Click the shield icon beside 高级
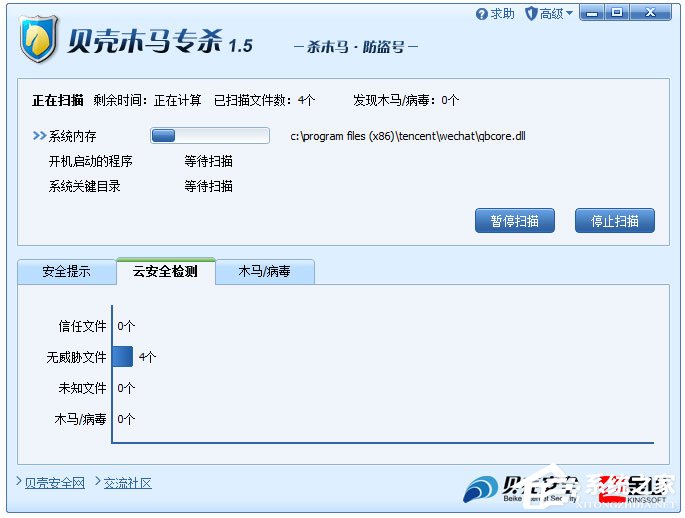 [531, 14]
